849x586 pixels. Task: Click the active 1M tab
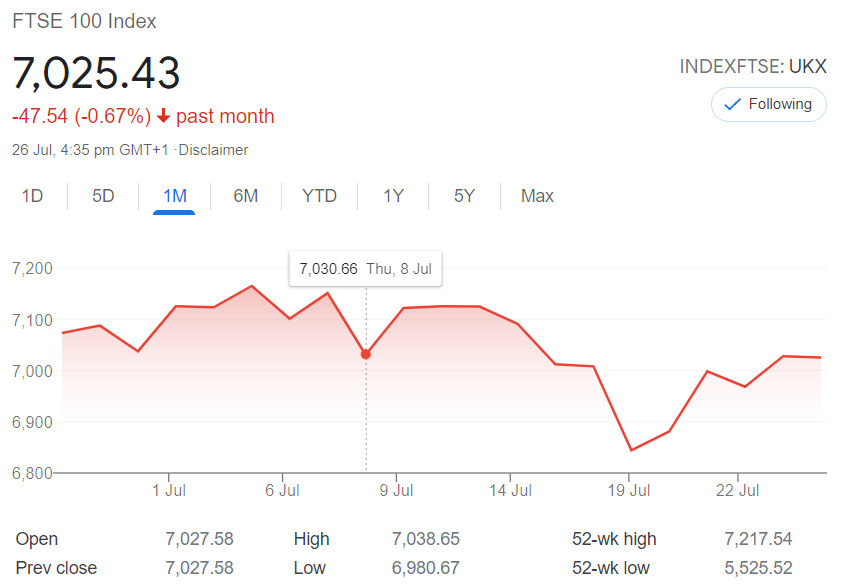point(175,196)
